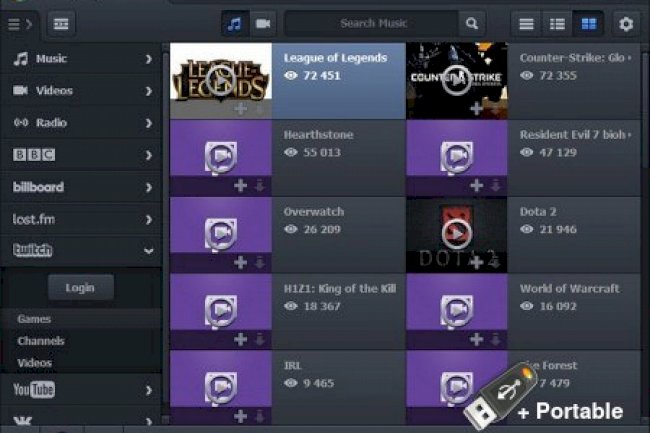Select the grid tiles view icon

588,24
